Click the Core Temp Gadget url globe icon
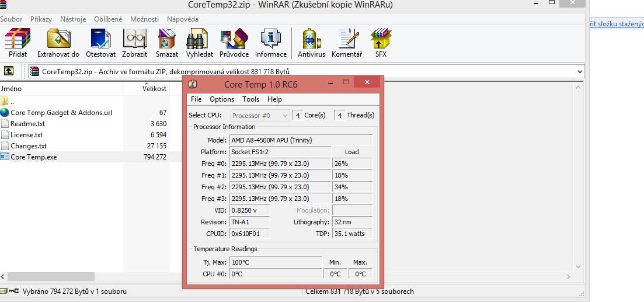The width and height of the screenshot is (644, 302). [5, 112]
